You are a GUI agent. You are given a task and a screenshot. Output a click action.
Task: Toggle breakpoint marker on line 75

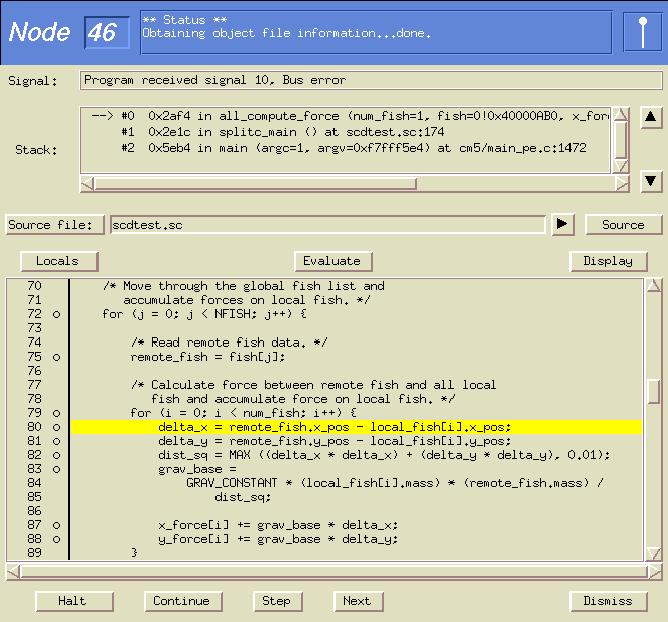click(x=57, y=356)
